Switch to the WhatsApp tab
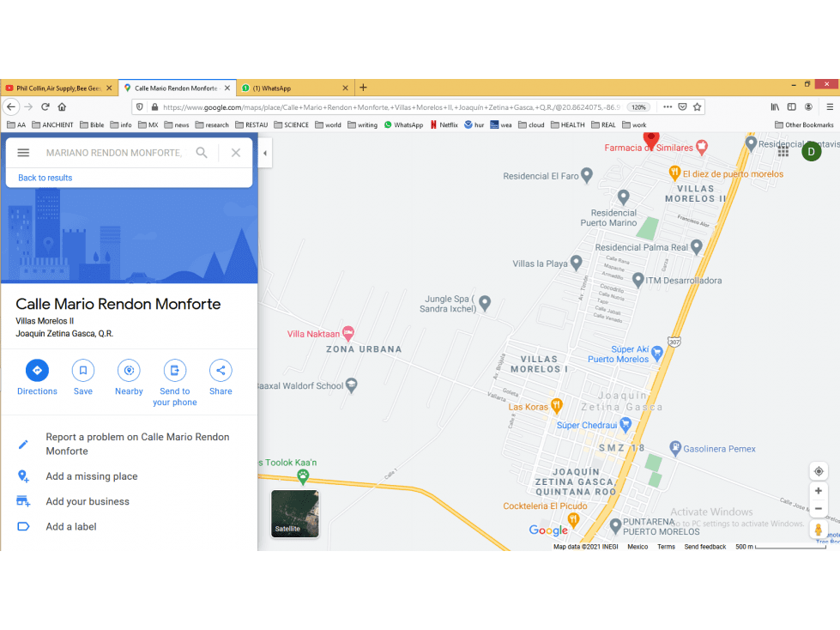 [294, 88]
